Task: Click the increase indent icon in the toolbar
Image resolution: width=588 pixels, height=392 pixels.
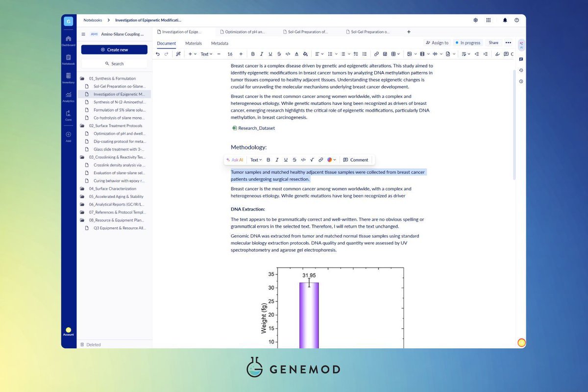Action: coord(486,54)
